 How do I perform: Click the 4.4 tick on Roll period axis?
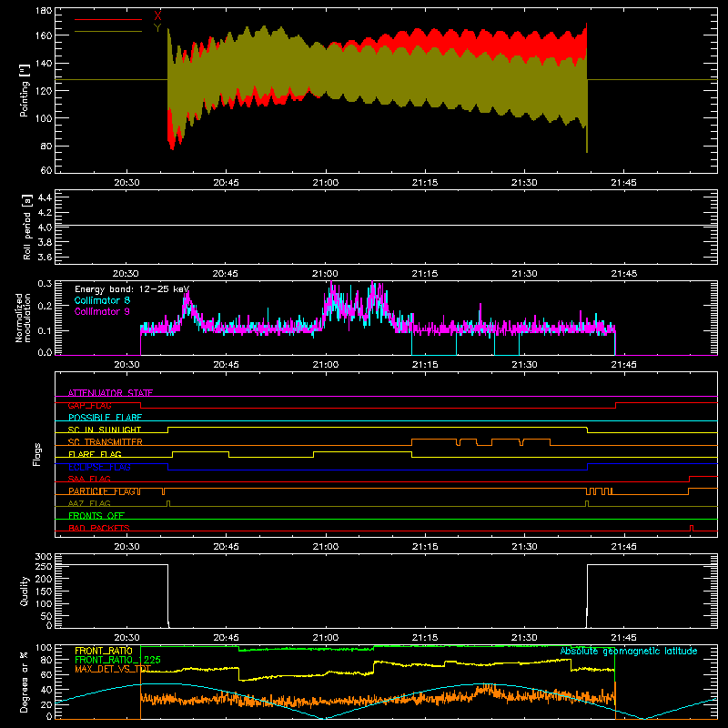[45, 197]
